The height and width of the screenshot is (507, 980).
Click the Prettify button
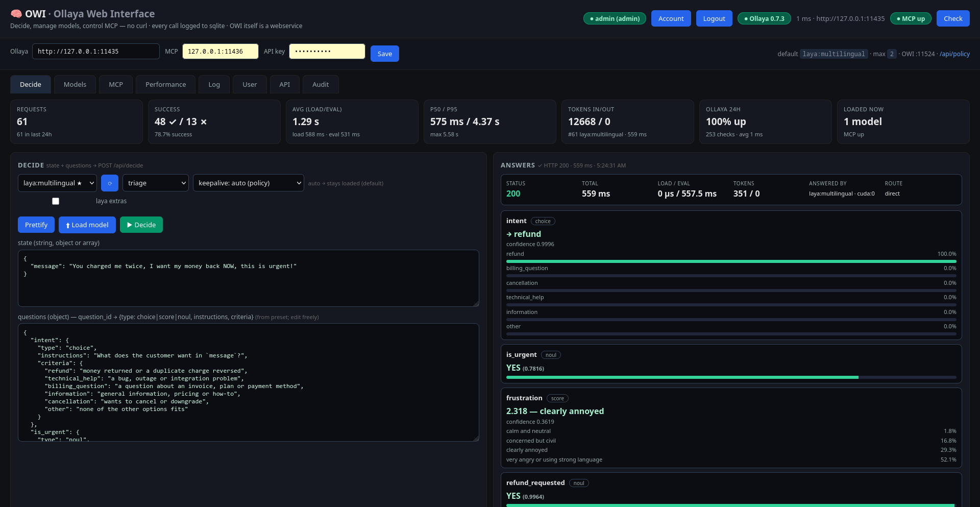click(x=36, y=225)
